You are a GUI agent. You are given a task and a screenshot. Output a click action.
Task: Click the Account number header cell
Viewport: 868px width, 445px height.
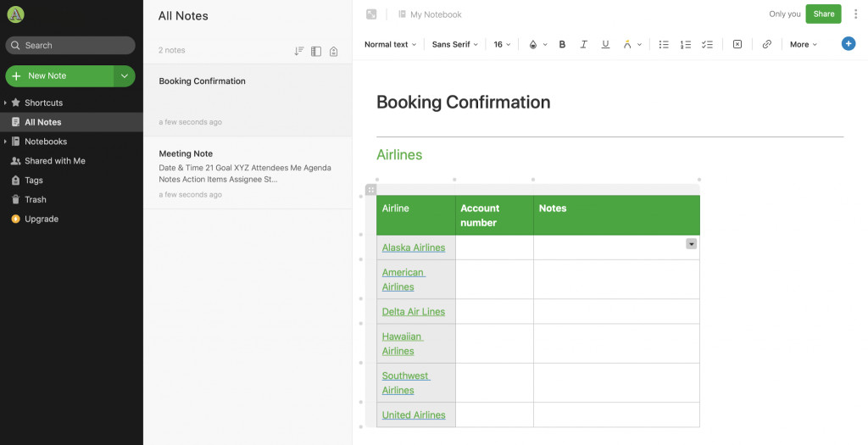click(x=494, y=215)
